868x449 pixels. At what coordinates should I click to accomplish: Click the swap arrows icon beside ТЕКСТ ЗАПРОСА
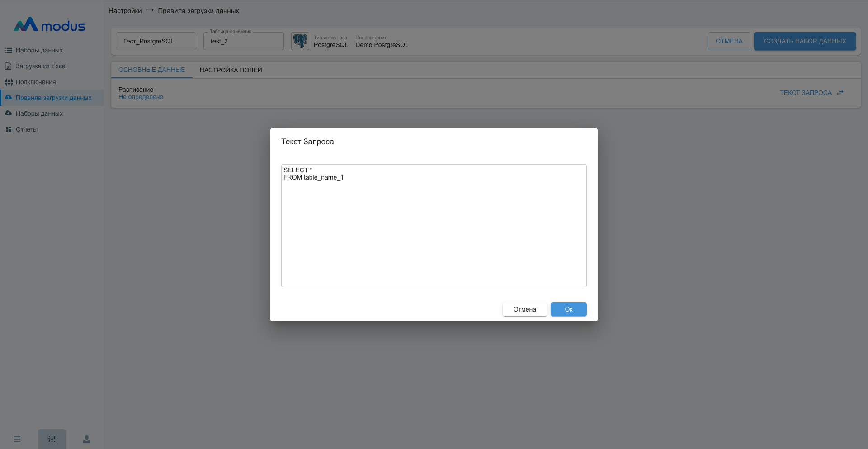[840, 93]
